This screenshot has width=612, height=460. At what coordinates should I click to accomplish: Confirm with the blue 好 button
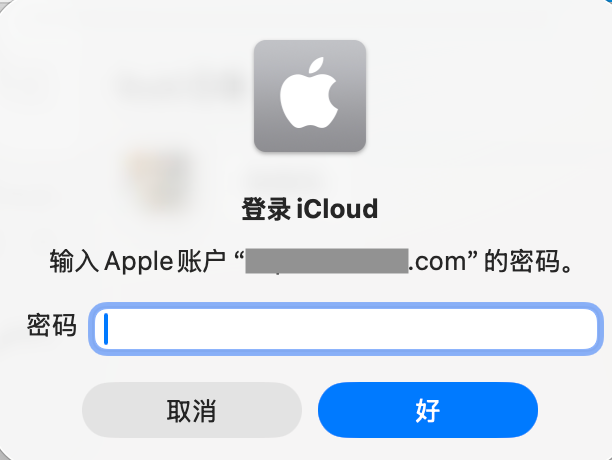[x=428, y=410]
